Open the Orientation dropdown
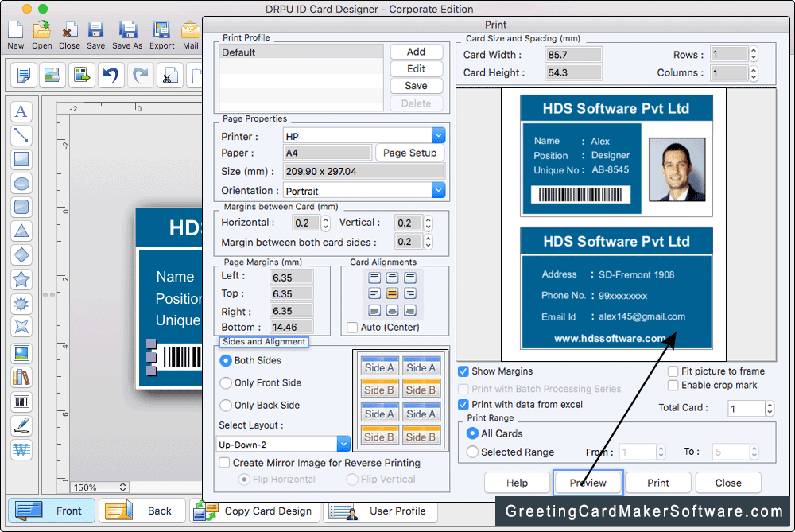Image resolution: width=795 pixels, height=532 pixels. (439, 191)
